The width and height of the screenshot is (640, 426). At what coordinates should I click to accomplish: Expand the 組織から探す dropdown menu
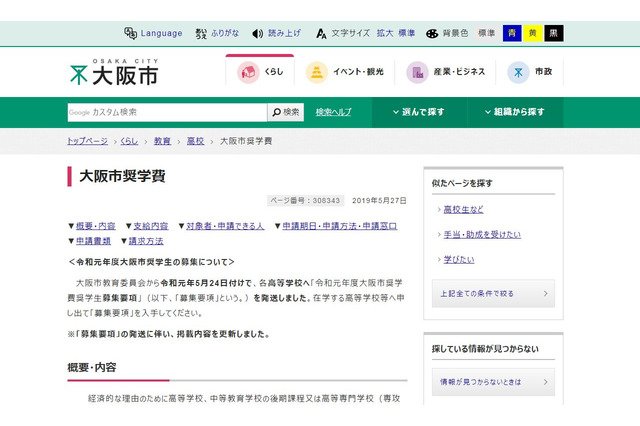pos(515,112)
